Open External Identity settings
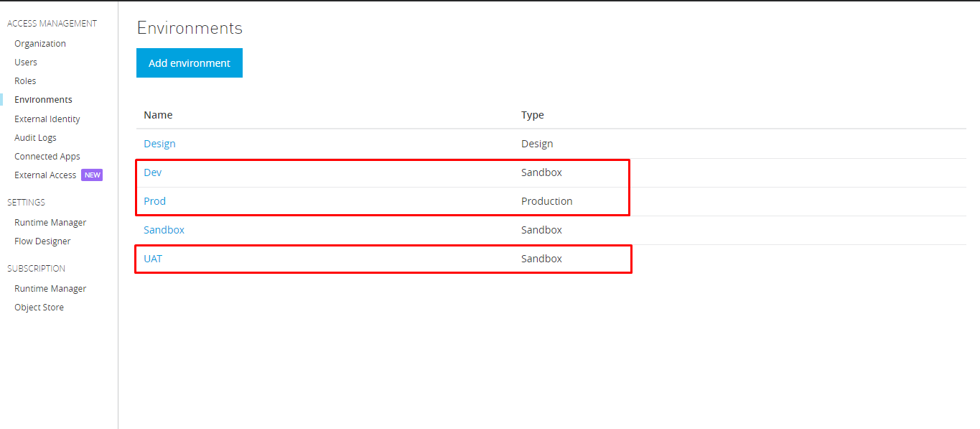Viewport: 980px width, 429px height. tap(47, 119)
